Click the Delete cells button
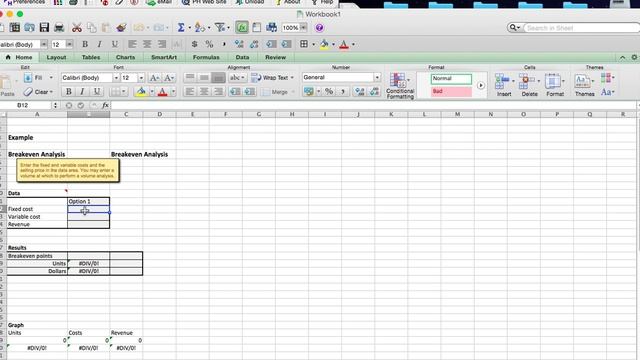This screenshot has width=640, height=360. point(529,85)
